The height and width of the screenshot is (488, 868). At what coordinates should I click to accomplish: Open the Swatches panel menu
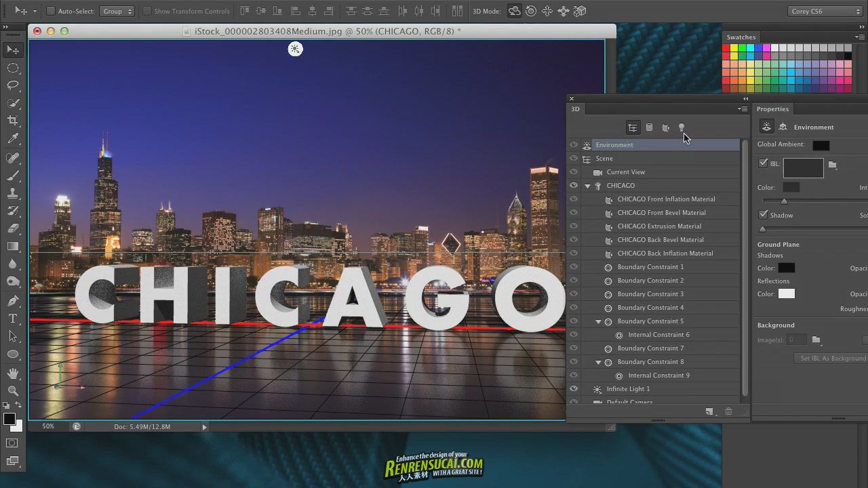pyautogui.click(x=859, y=37)
